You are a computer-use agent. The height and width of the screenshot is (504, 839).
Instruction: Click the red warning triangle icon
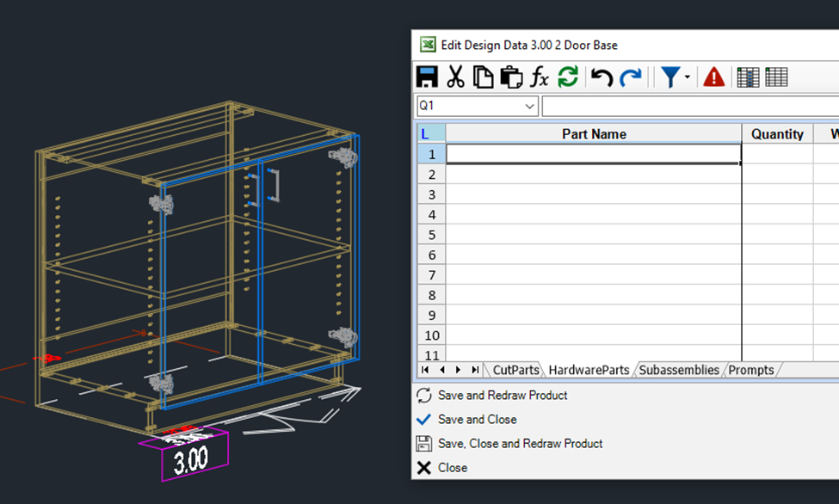714,77
